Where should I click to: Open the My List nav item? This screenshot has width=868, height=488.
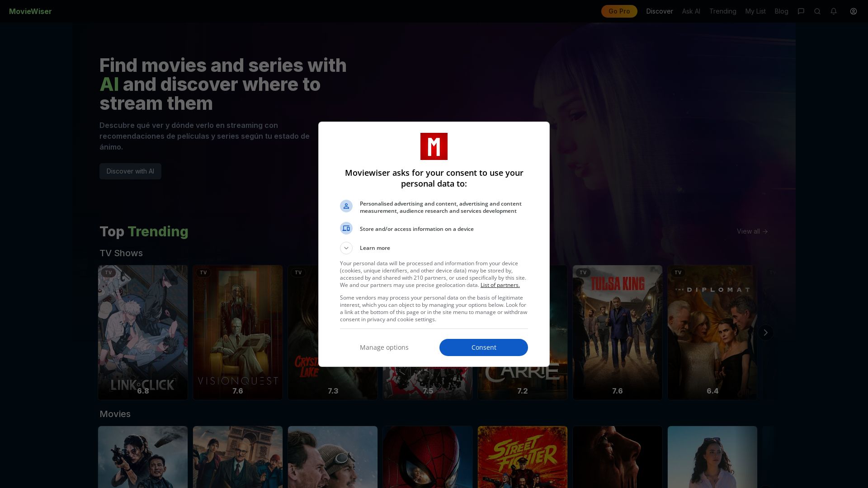[755, 11]
